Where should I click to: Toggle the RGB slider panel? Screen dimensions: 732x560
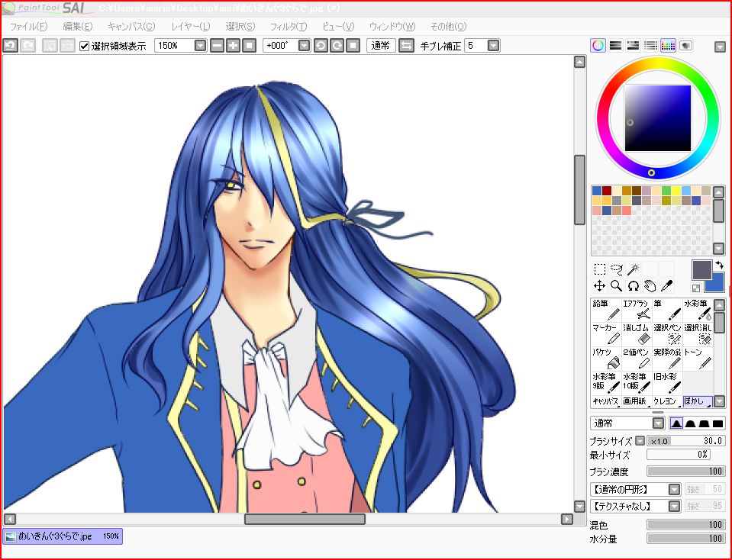pyautogui.click(x=616, y=45)
